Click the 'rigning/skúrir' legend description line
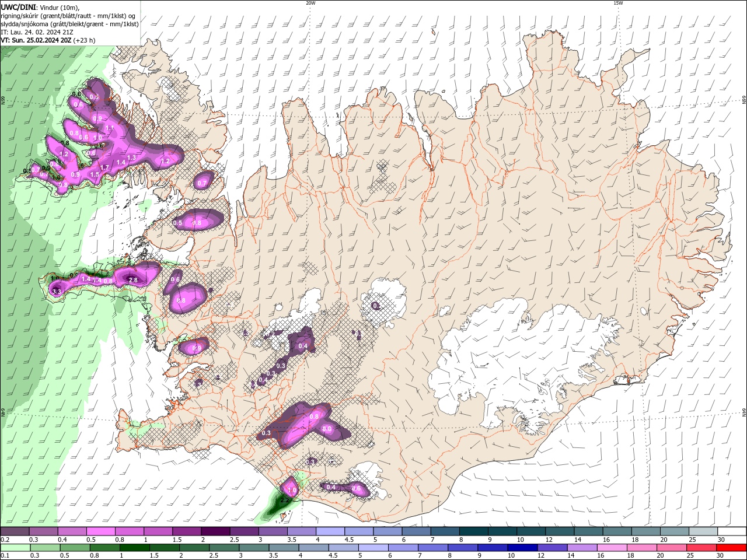Image resolution: width=747 pixels, height=560 pixels. click(68, 15)
